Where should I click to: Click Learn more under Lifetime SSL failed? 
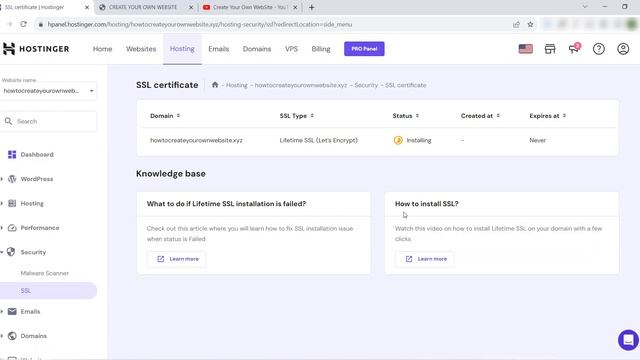pyautogui.click(x=177, y=259)
